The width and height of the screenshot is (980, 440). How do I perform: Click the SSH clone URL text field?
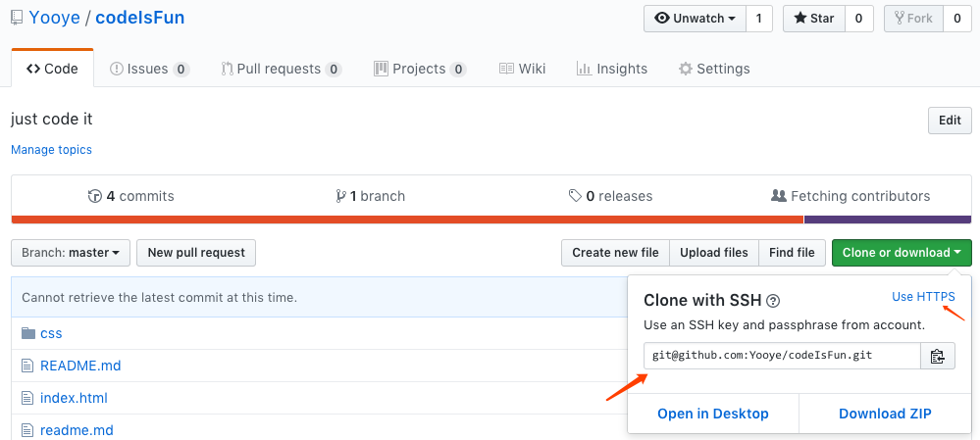point(782,356)
